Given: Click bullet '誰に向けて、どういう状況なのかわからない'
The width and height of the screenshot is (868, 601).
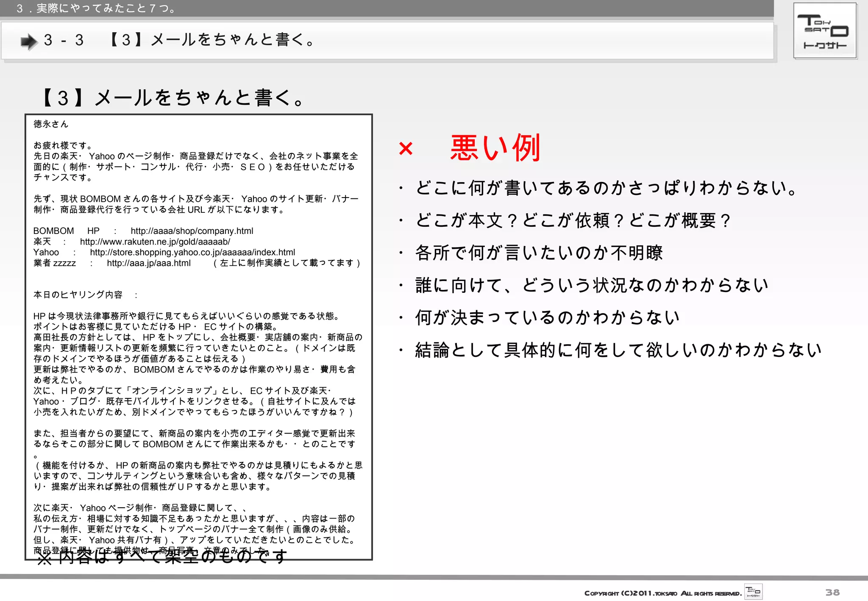Looking at the screenshot, I should coord(592,285).
